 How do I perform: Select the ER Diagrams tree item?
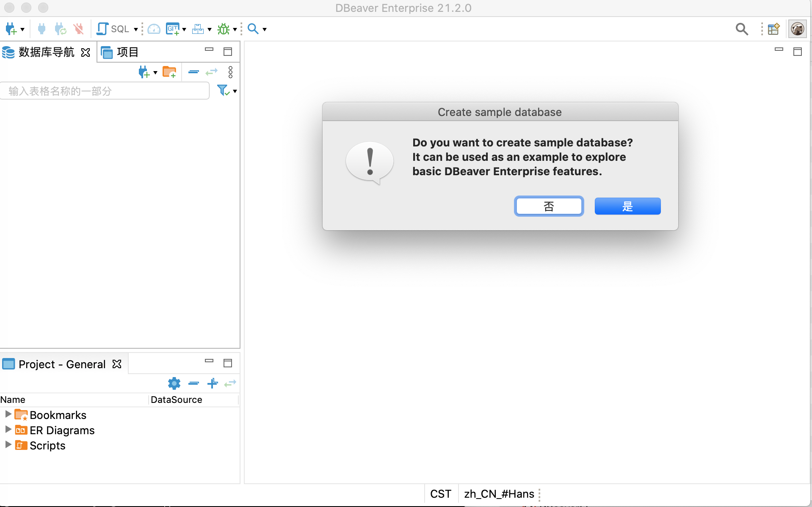62,430
